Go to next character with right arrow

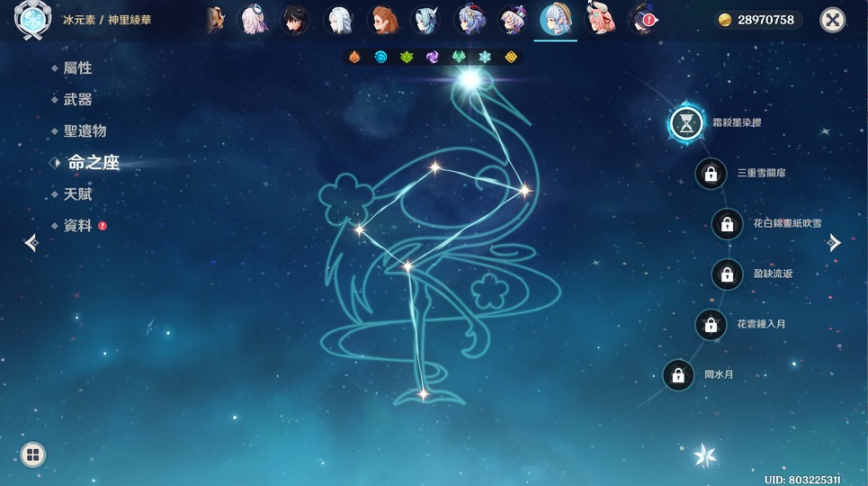coord(834,242)
